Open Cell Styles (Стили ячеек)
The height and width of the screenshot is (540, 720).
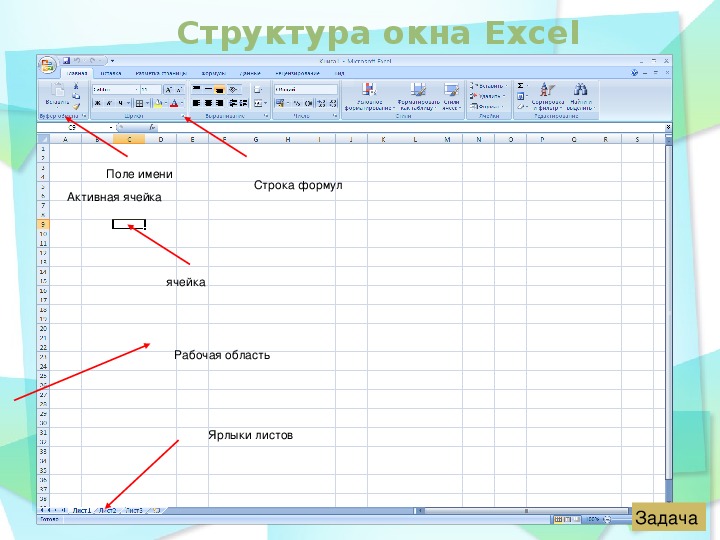click(451, 96)
